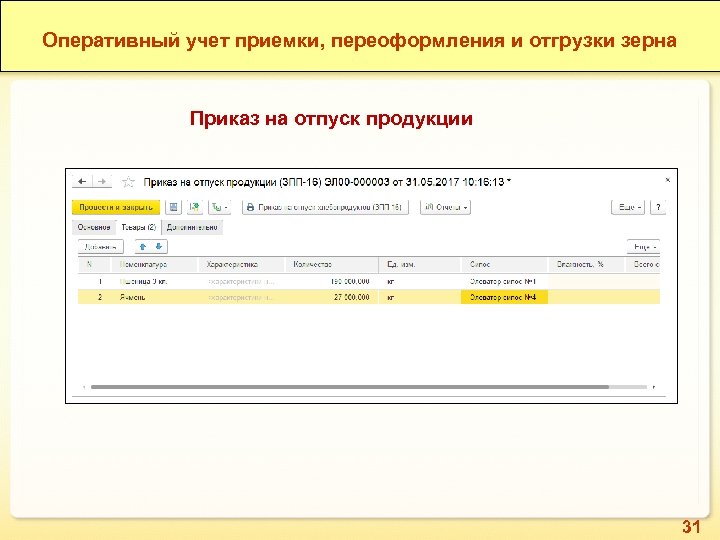Screen dimensions: 720x540
Task: Open the upper 'Еще' menu in the toolbar
Action: 628,207
